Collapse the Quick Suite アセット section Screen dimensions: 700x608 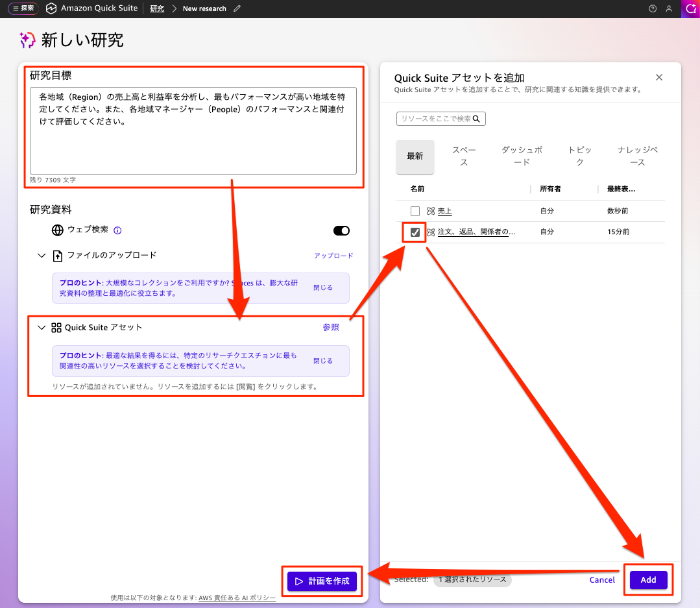point(42,327)
